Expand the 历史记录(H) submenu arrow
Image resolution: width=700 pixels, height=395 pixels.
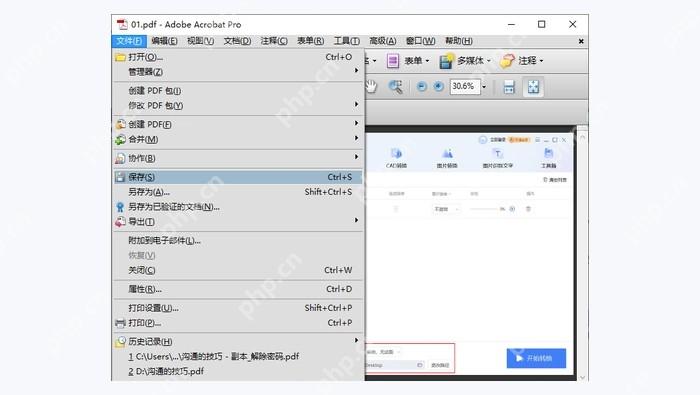[x=356, y=340]
